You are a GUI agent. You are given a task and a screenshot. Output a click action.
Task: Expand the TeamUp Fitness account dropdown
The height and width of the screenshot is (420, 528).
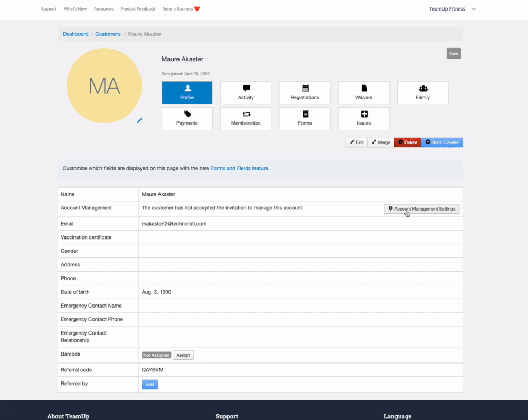tap(452, 9)
